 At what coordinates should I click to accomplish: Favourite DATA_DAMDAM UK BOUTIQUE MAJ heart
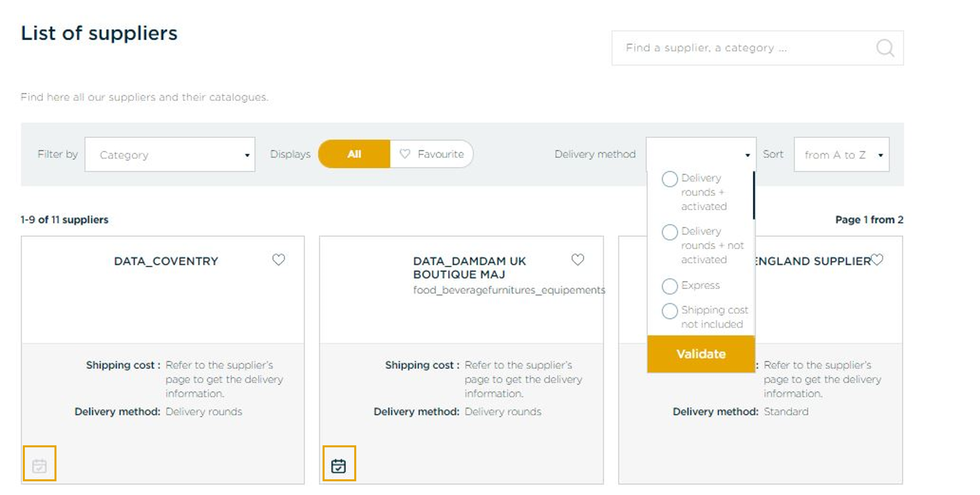(x=578, y=260)
